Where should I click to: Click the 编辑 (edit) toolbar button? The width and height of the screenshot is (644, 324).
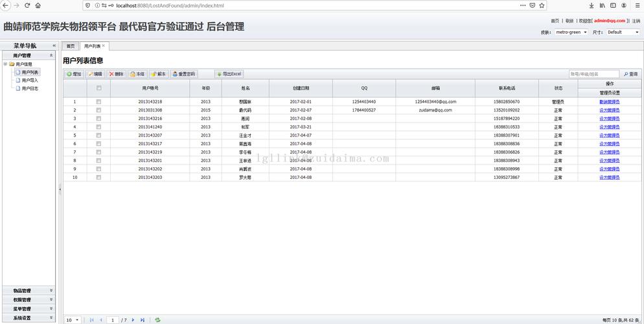[95, 74]
